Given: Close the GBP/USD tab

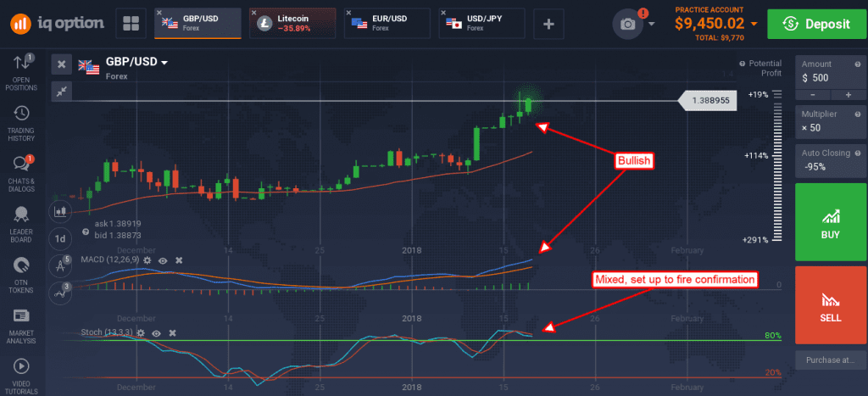Looking at the screenshot, I should [159, 12].
